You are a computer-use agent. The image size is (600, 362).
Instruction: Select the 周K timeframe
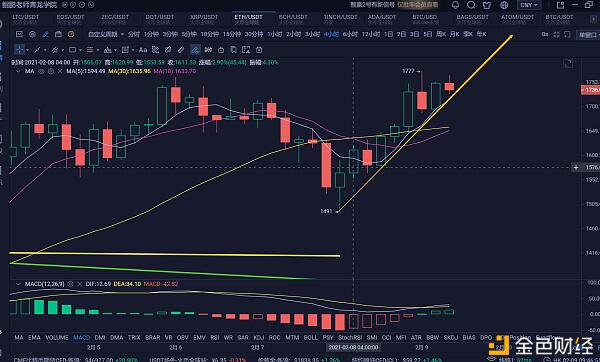point(441,34)
